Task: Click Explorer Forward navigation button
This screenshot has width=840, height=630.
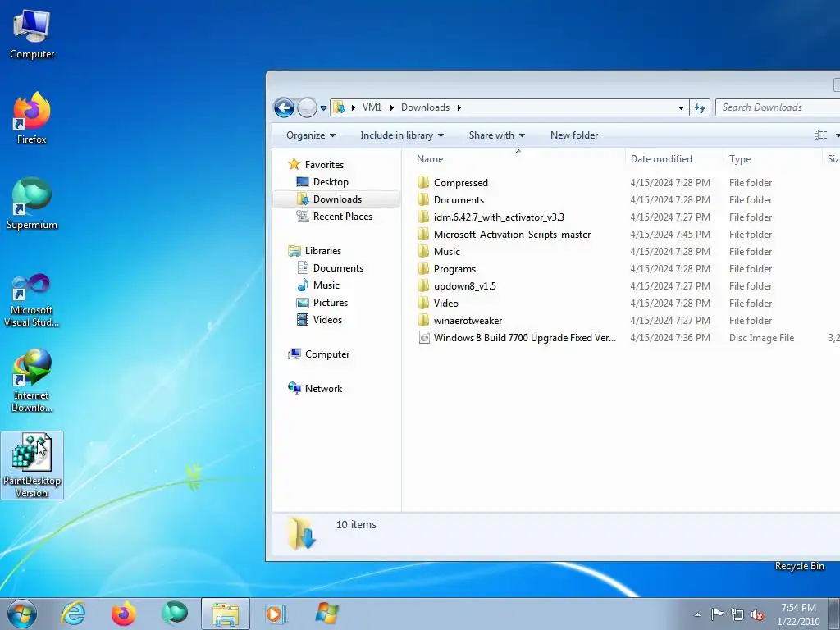Action: [x=307, y=107]
